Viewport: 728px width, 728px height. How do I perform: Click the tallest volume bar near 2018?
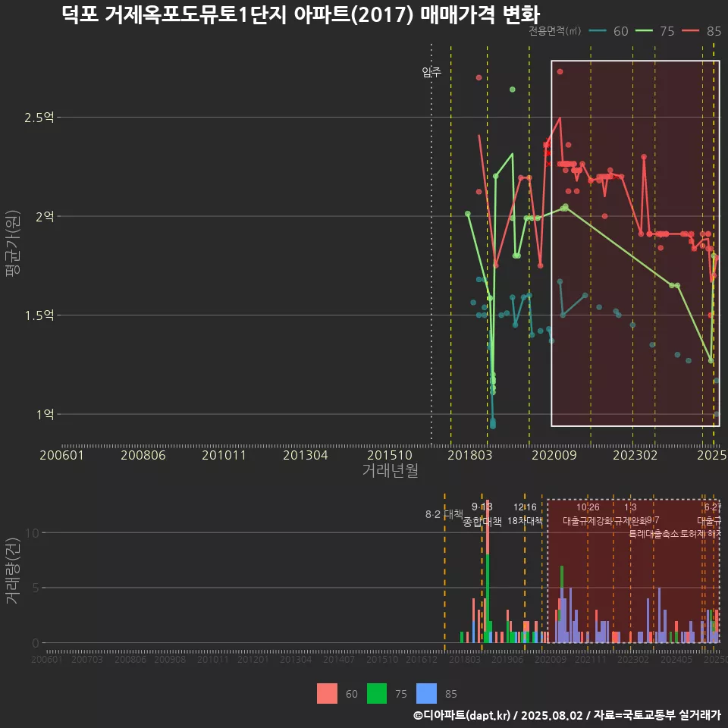(488, 572)
